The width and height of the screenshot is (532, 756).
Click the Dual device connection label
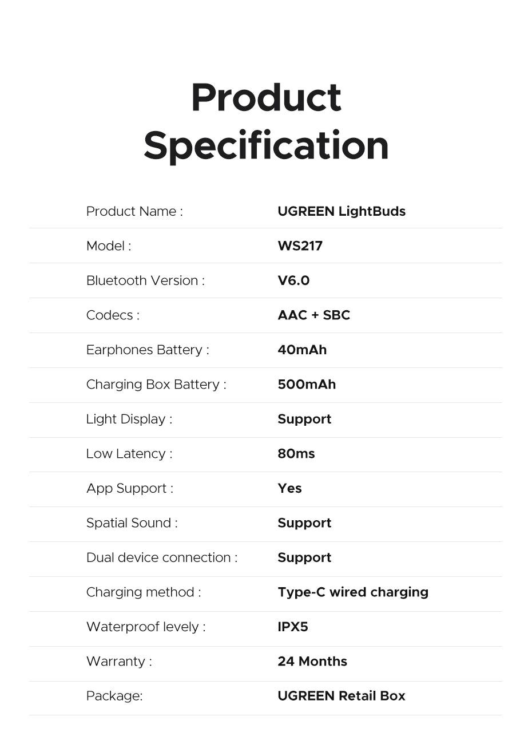(x=161, y=557)
